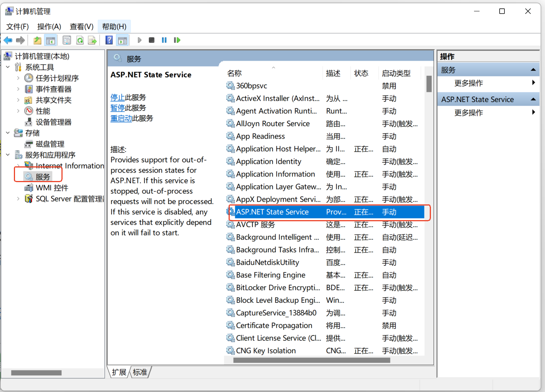Open the Properties toolbar icon
The height and width of the screenshot is (392, 545).
(x=67, y=40)
